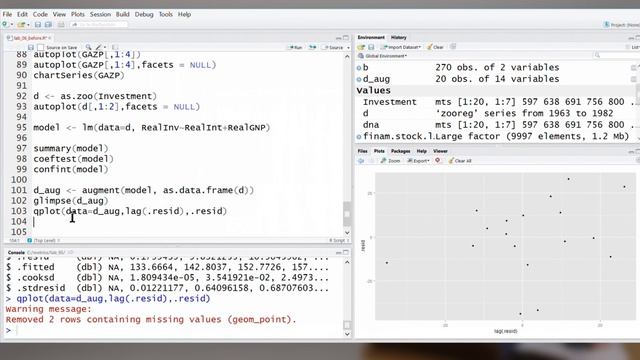
Task: Click the editor scroll up arrow
Action: [347, 56]
